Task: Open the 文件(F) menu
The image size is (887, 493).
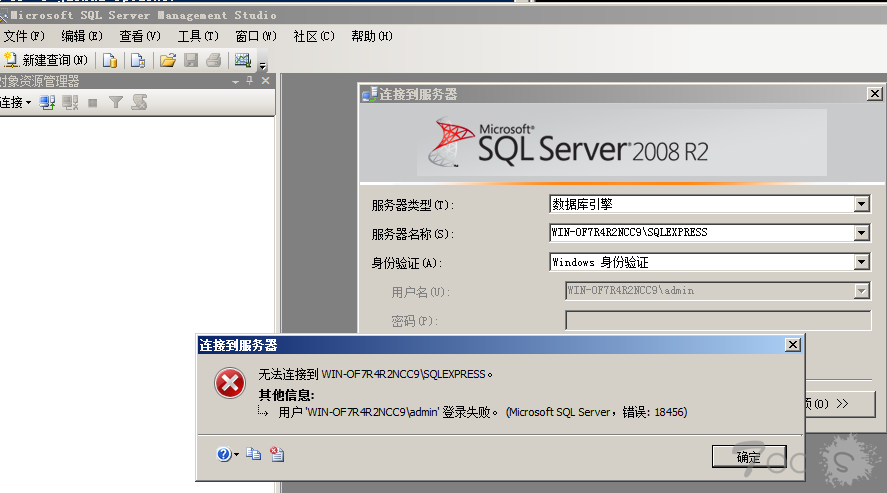Action: pos(24,36)
